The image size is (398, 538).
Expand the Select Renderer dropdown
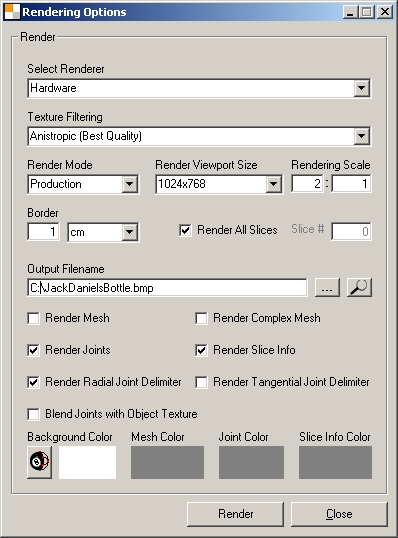coord(362,88)
